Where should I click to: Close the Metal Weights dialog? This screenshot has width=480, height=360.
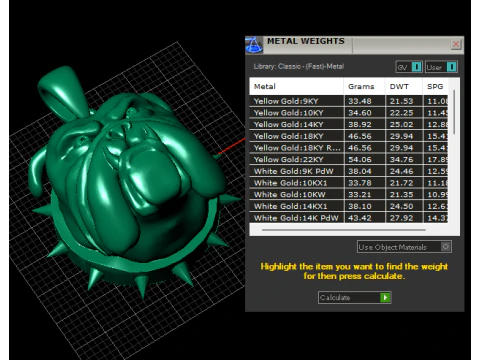[x=456, y=44]
